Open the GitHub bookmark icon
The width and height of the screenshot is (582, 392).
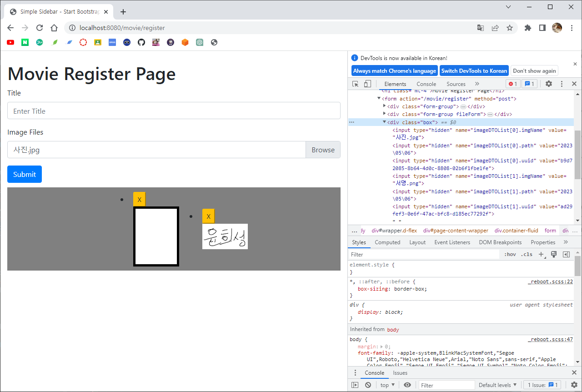(x=141, y=42)
